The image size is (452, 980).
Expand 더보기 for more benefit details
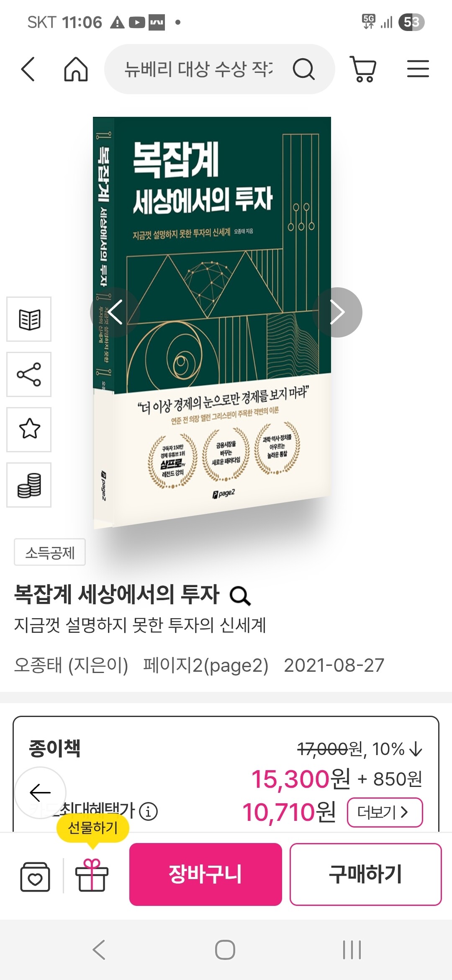(385, 812)
